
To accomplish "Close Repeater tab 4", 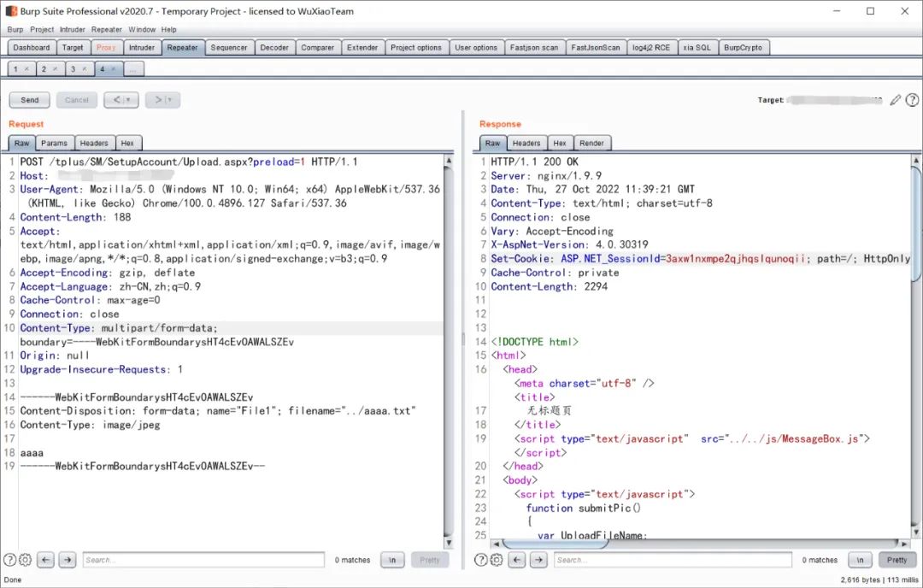I will (x=113, y=69).
